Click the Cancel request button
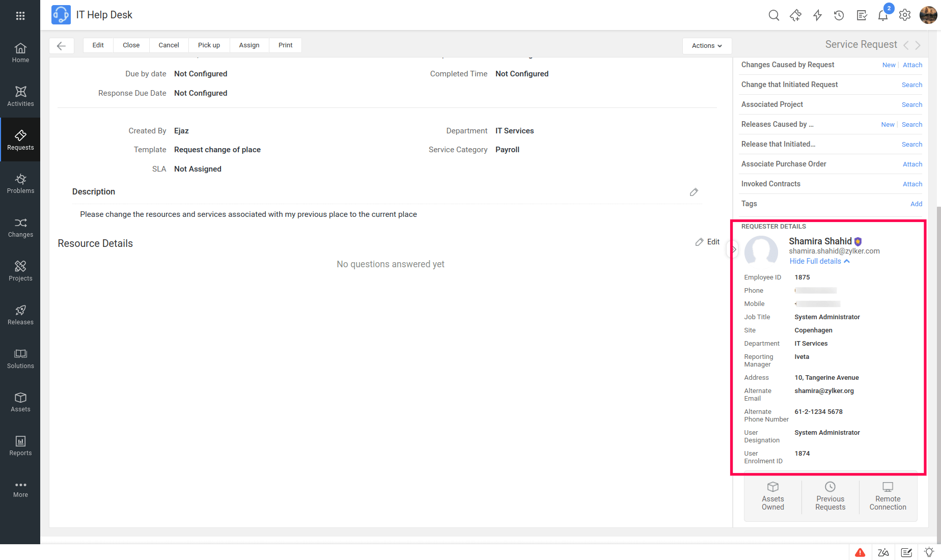 169,45
